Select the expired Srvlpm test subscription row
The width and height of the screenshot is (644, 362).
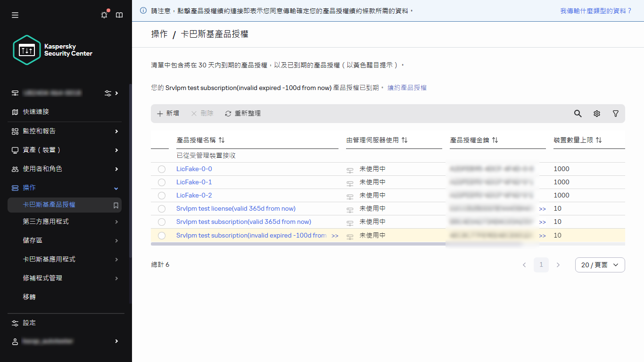pos(162,235)
